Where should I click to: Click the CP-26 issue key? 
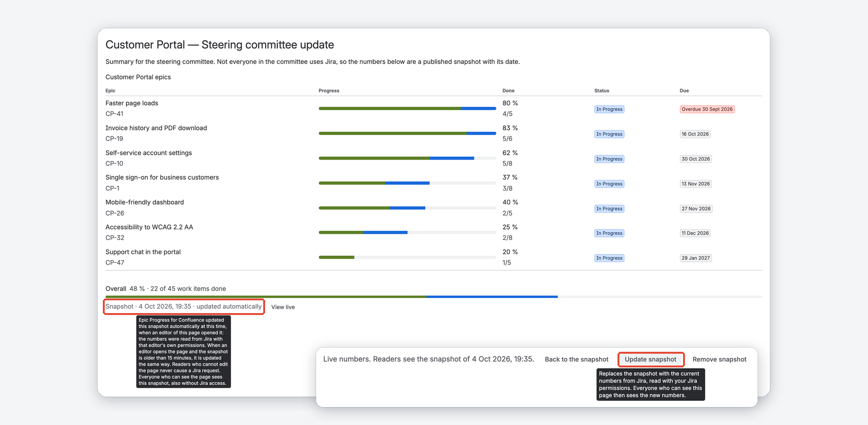pos(115,213)
